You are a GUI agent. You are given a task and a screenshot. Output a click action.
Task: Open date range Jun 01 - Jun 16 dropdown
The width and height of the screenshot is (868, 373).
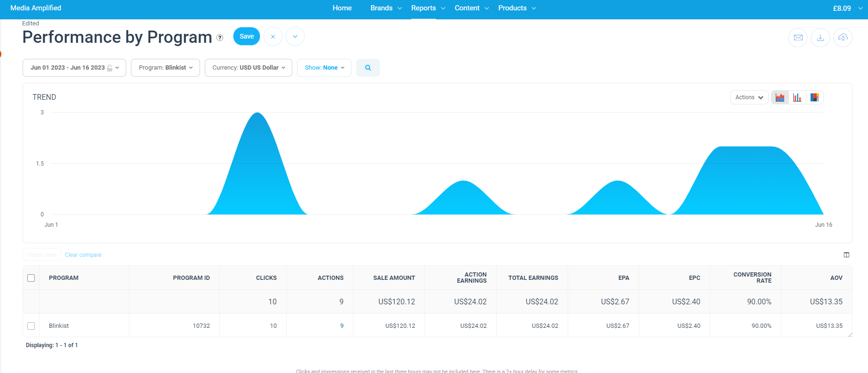pos(74,68)
